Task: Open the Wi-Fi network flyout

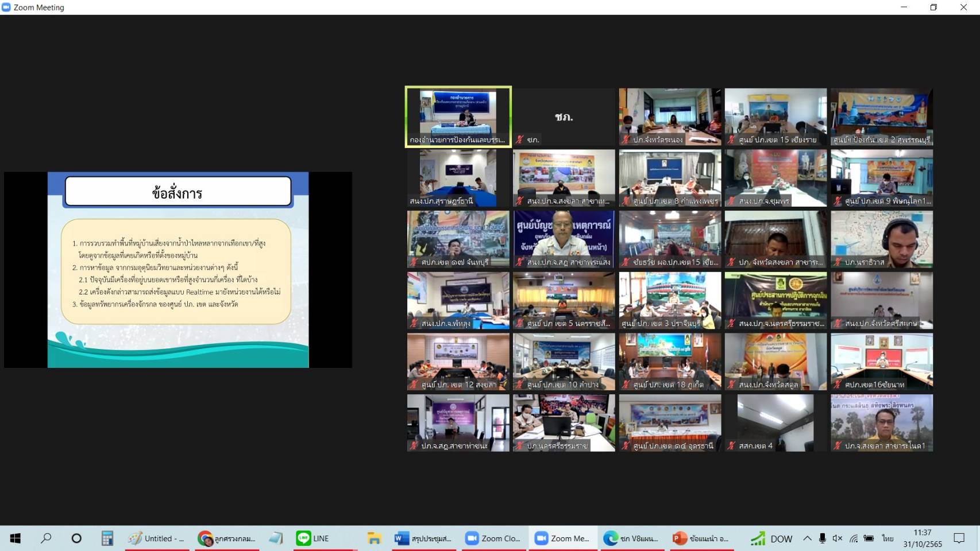Action: click(854, 538)
